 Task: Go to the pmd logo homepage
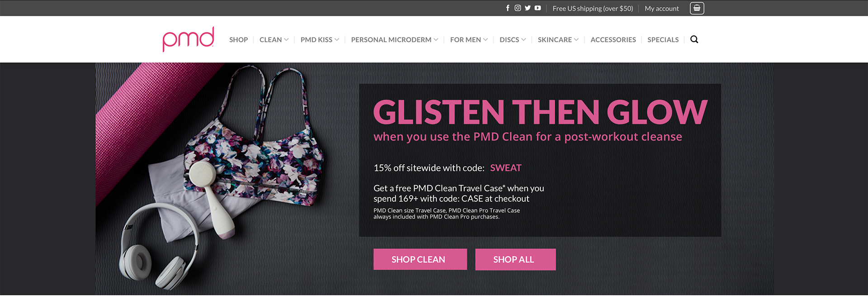[189, 39]
